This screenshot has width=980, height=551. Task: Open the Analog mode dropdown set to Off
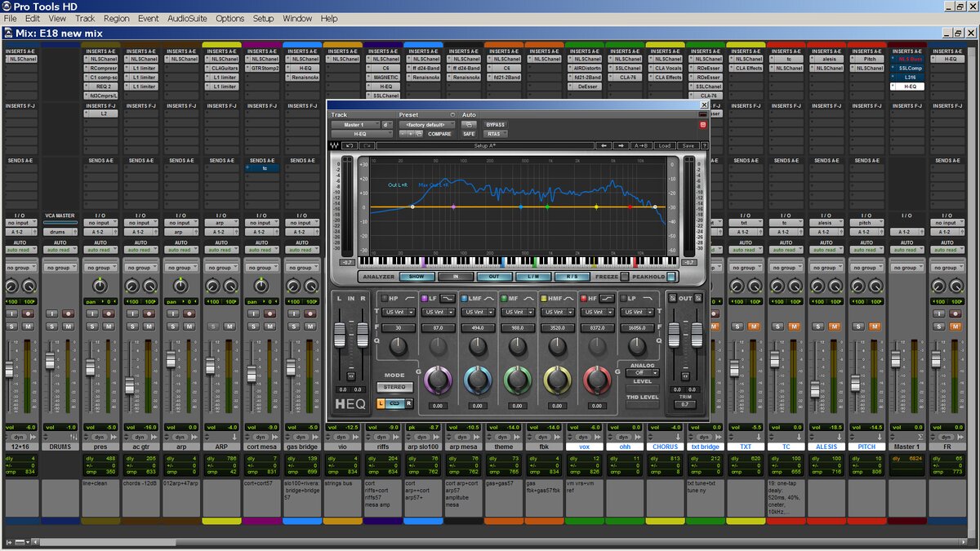(644, 373)
